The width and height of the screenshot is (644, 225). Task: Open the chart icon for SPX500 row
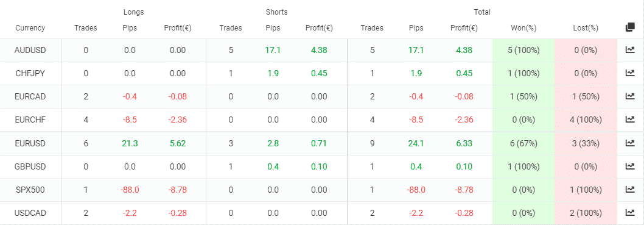coord(629,190)
